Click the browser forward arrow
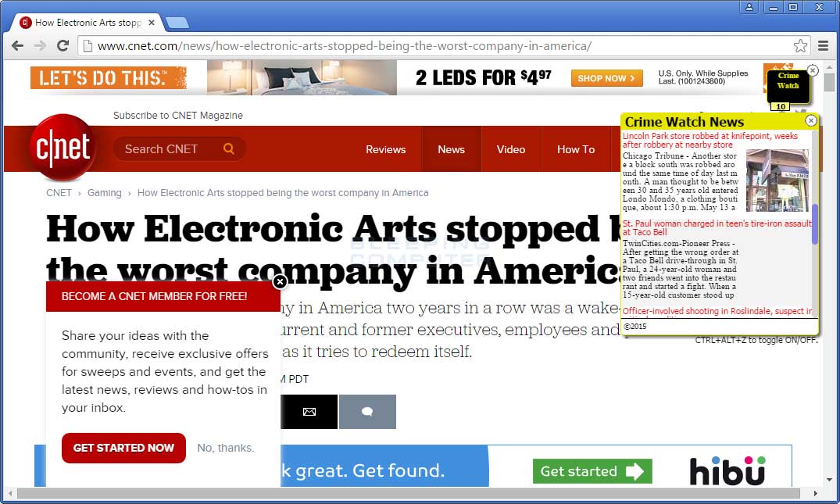The image size is (840, 504). click(40, 45)
